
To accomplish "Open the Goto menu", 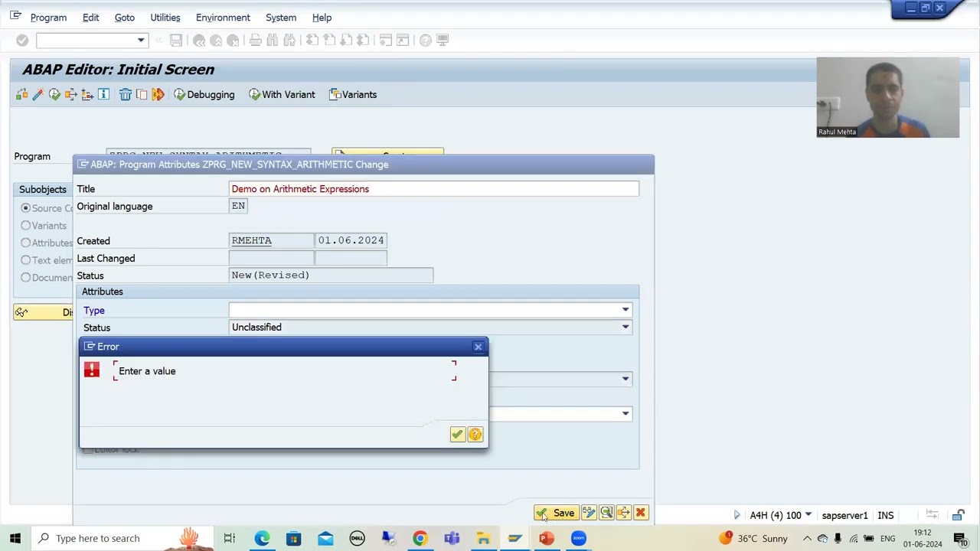I will tap(124, 18).
